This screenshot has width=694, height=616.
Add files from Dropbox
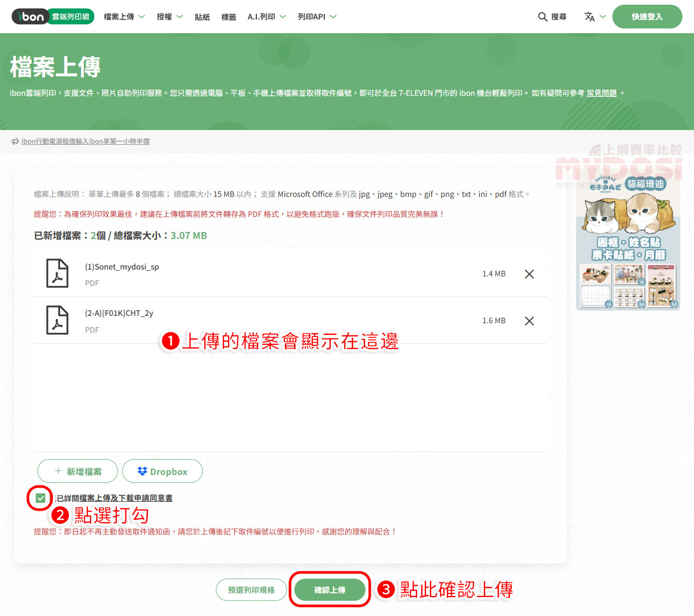(x=162, y=471)
